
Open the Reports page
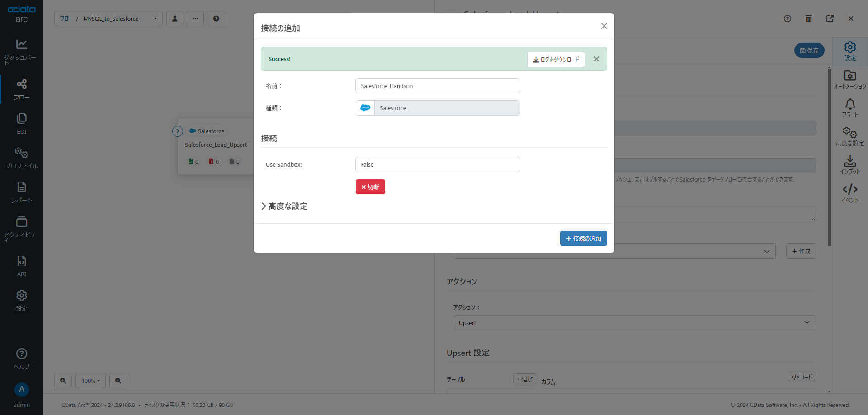tap(21, 192)
